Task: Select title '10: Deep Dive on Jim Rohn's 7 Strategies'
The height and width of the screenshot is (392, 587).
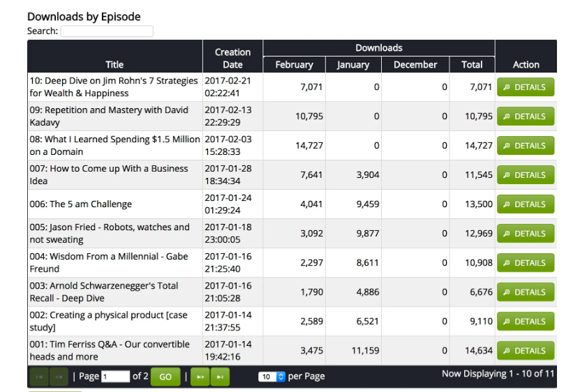Action: pos(114,86)
